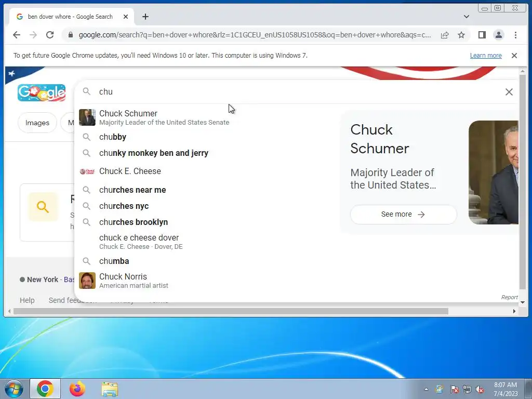532x399 pixels.
Task: Click horizontal scrollbar left arrow
Action: [9, 311]
